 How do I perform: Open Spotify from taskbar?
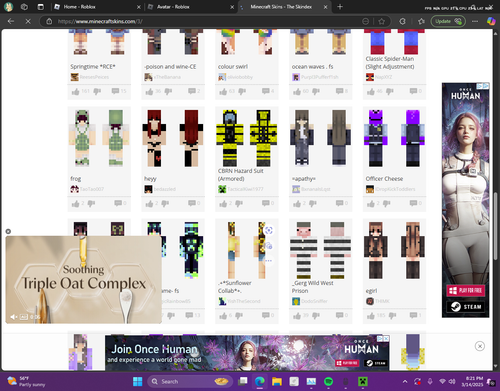tap(328, 381)
